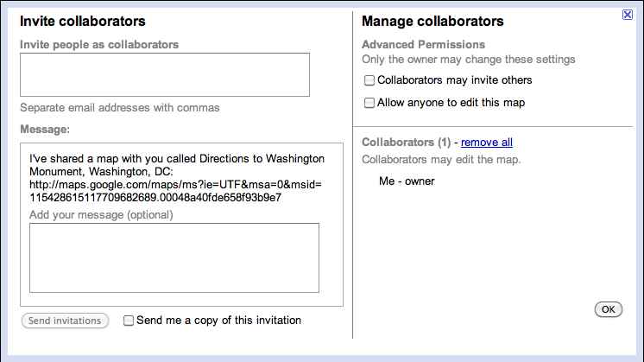Click Collaborators may edit the map text

click(x=441, y=160)
